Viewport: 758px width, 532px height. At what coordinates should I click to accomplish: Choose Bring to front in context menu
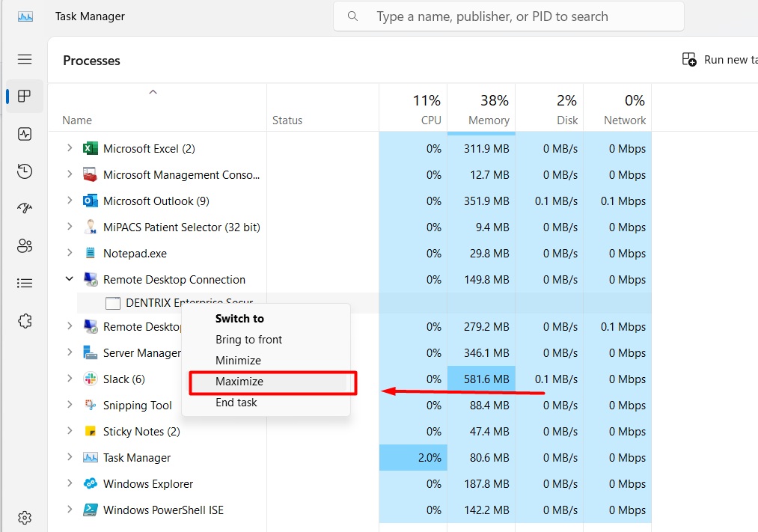[x=266, y=339]
